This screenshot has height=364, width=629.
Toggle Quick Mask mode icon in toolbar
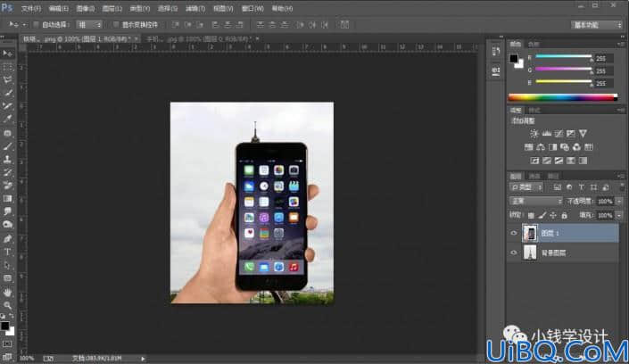tap(7, 344)
